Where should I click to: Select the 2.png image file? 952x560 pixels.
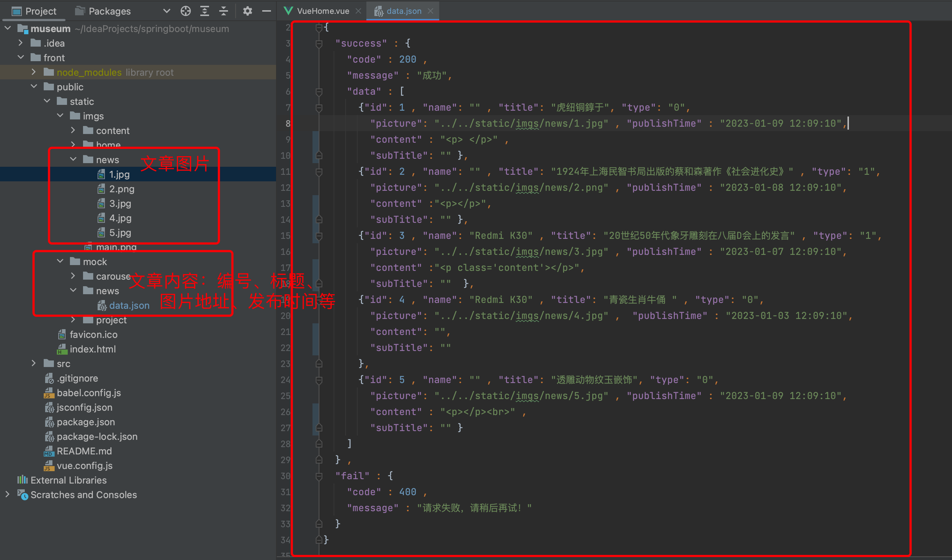(x=121, y=189)
